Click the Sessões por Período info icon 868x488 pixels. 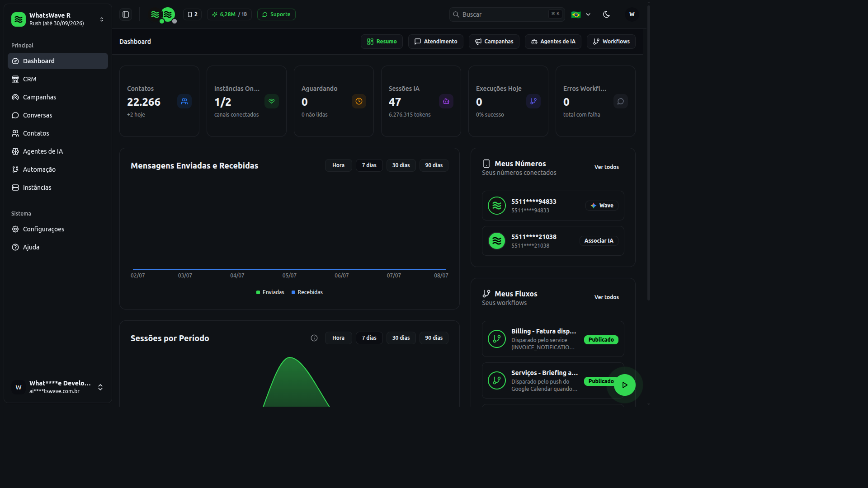(x=314, y=338)
